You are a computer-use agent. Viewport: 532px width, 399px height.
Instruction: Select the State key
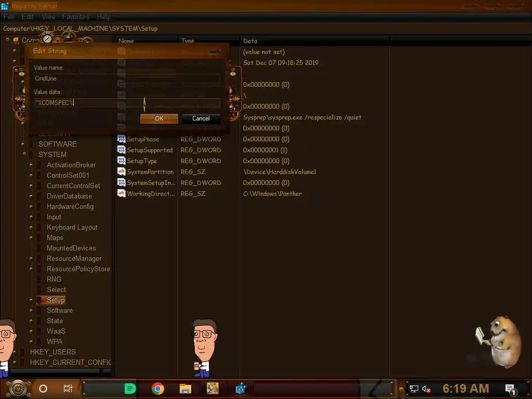(55, 321)
